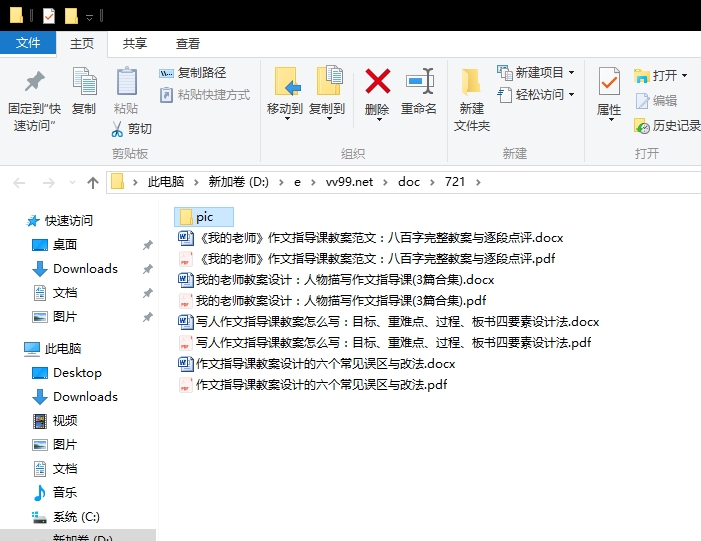
Task: Open the Copy to (复制到) menu
Action: (x=327, y=95)
